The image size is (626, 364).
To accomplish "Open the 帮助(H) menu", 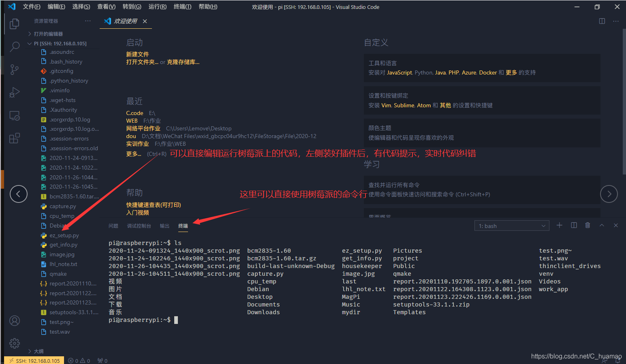I will click(208, 6).
